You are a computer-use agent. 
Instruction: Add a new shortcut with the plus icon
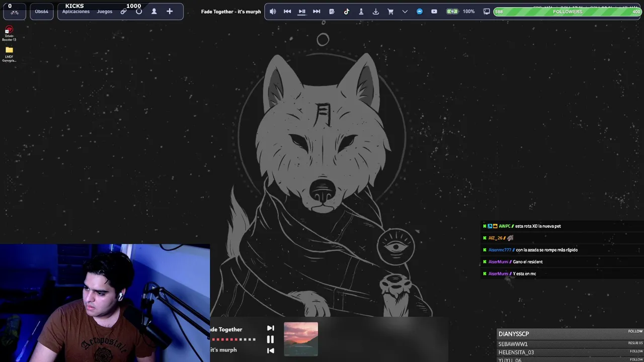[170, 12]
